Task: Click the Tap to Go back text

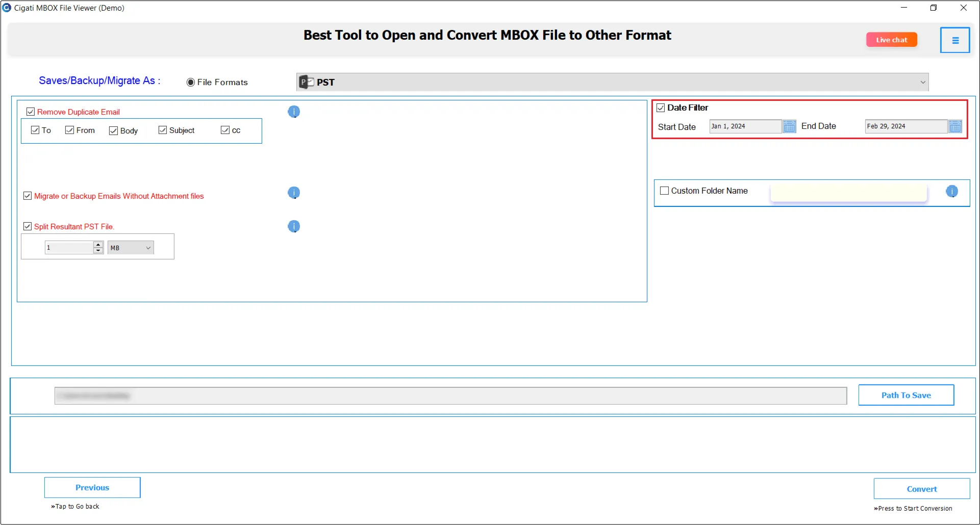Action: pos(75,506)
